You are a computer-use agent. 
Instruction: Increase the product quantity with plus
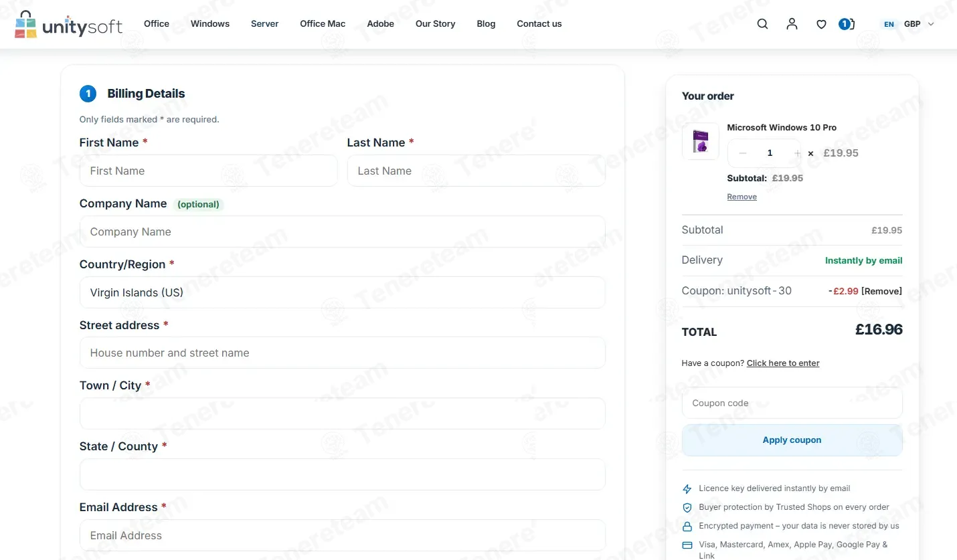pos(797,153)
